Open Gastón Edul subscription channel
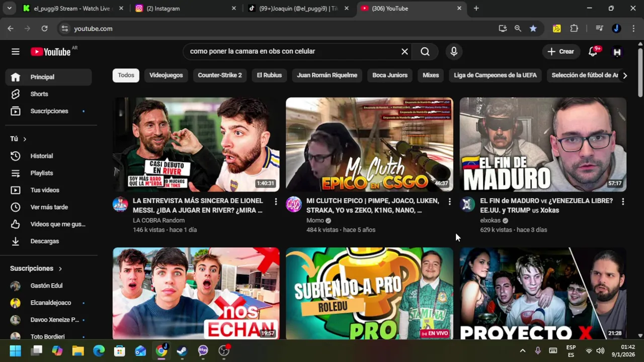This screenshot has height=362, width=644. [49, 286]
